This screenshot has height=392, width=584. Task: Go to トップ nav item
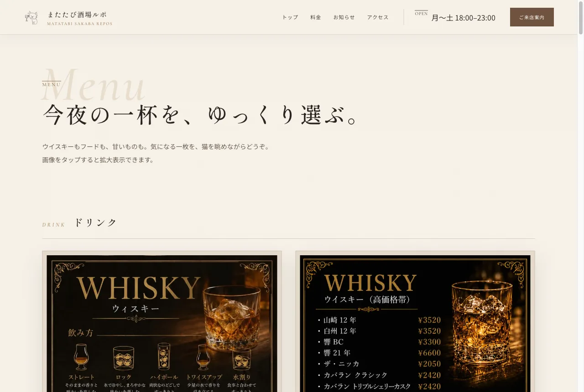coord(290,17)
